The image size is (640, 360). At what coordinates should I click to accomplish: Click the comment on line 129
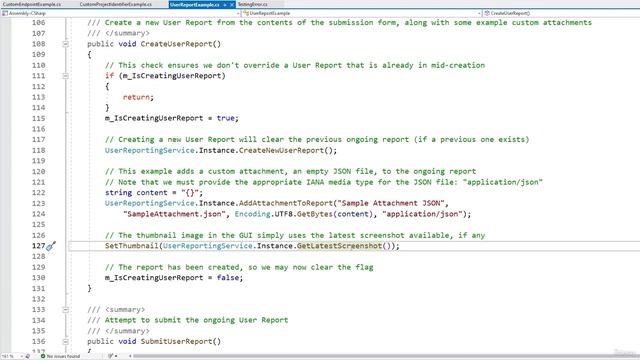point(239,267)
